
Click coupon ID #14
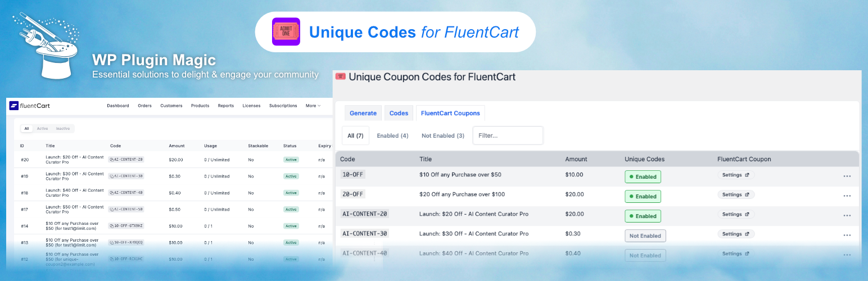(x=25, y=226)
